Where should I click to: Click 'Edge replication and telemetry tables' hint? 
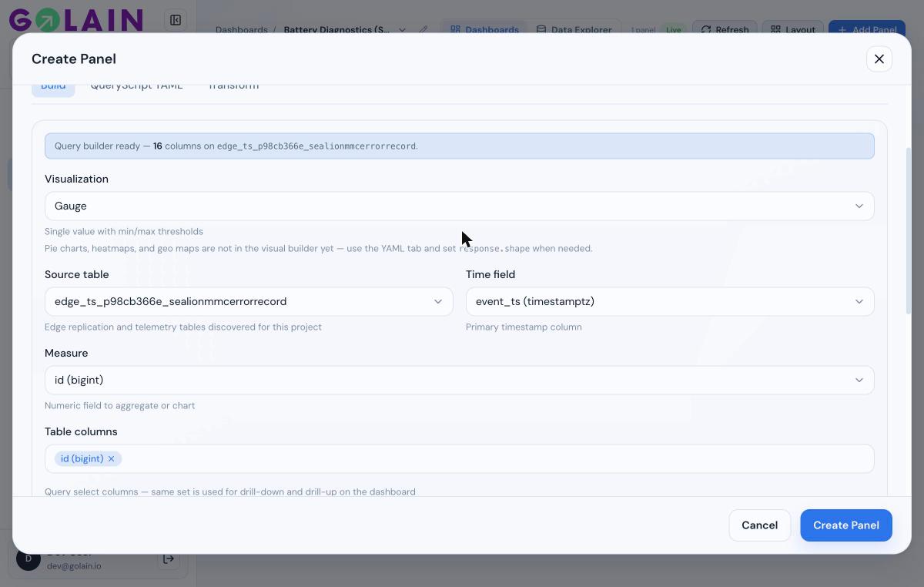(183, 327)
